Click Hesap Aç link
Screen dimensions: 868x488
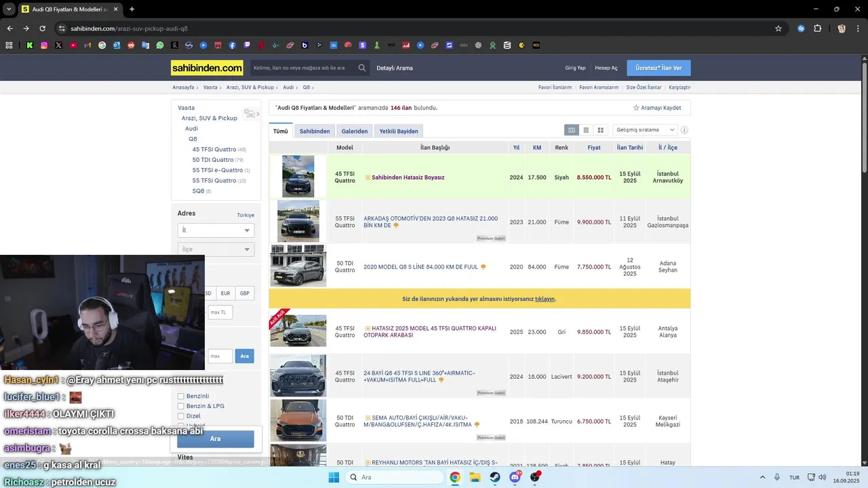(x=606, y=68)
